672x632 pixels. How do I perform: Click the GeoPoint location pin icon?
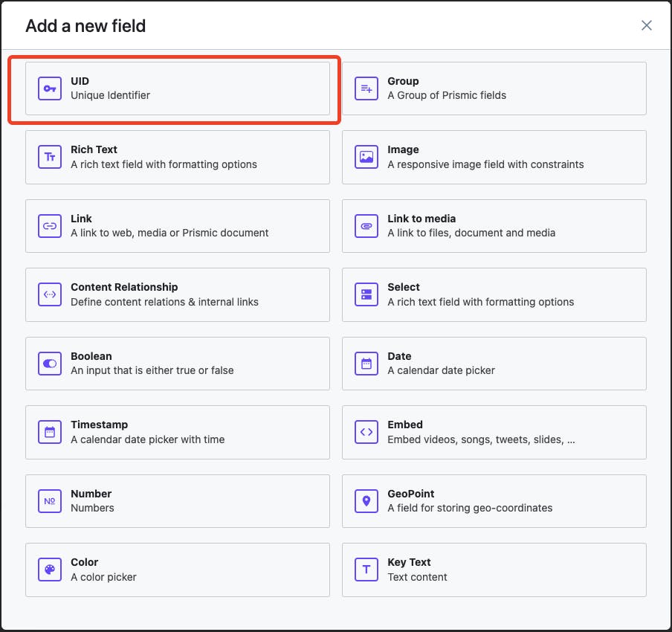click(x=366, y=501)
